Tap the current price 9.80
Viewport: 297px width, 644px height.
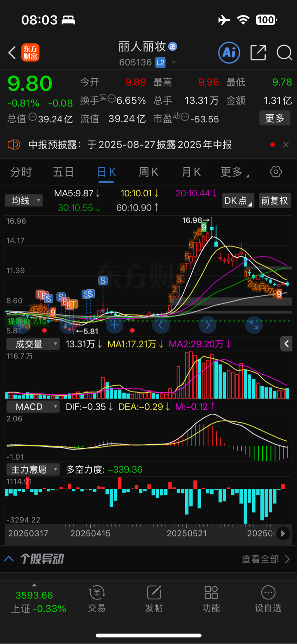pyautogui.click(x=30, y=84)
